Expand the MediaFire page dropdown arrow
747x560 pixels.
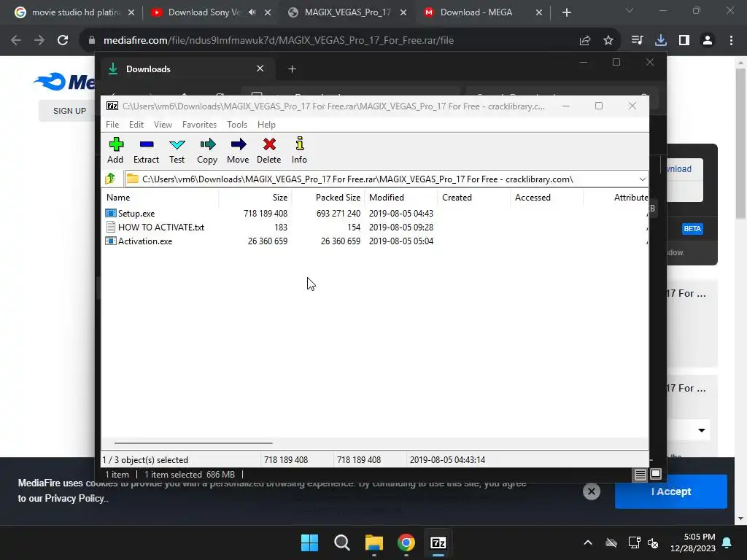click(x=701, y=430)
